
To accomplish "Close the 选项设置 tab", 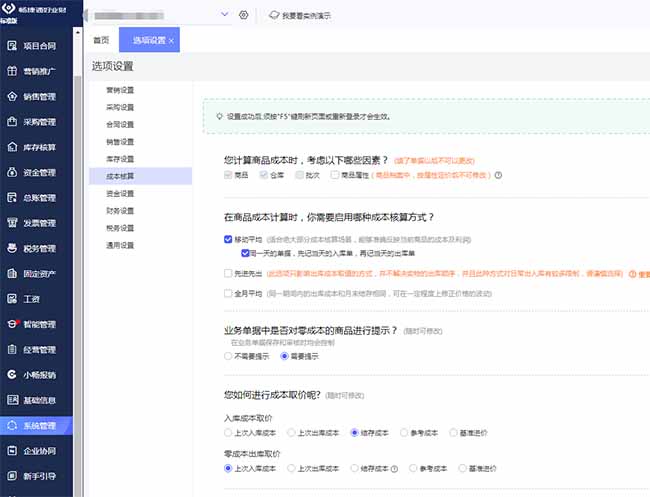I will pyautogui.click(x=171, y=41).
